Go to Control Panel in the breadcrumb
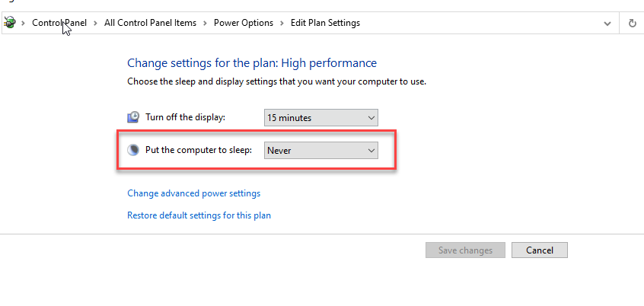Viewport: 644px width, 306px height. point(59,23)
